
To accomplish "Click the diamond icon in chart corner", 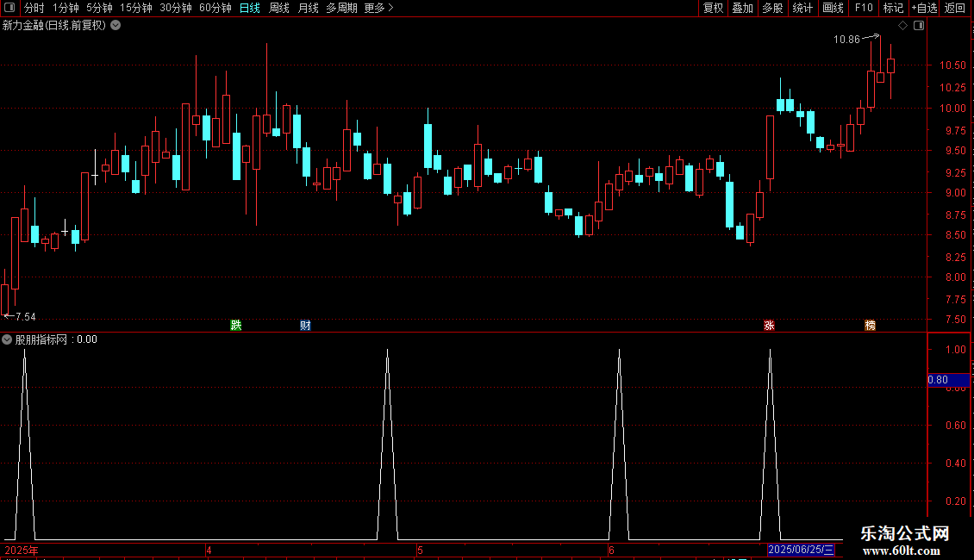I will click(903, 26).
